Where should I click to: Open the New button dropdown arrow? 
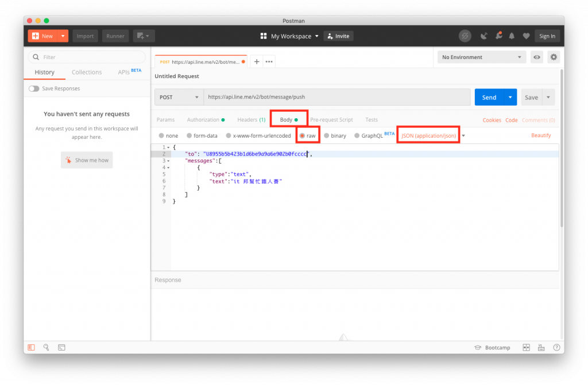[63, 36]
